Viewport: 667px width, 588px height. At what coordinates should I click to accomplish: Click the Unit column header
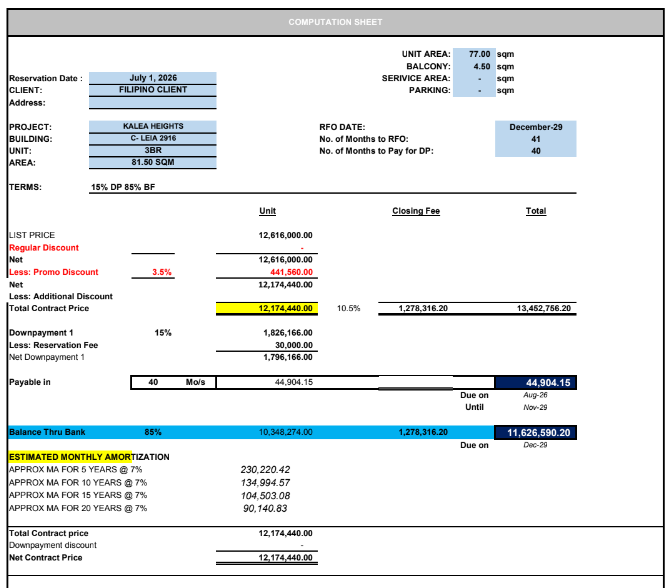[268, 211]
